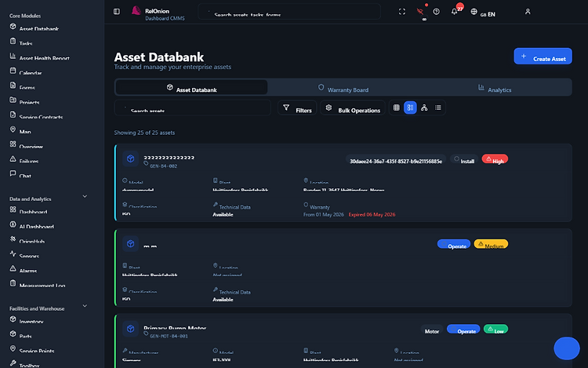The image size is (588, 368).
Task: Open Asset Health Report in the sidebar
Action: [x=39, y=57]
